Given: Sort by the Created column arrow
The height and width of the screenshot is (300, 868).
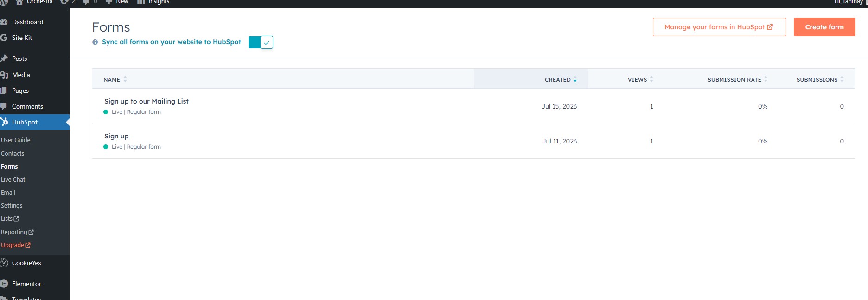Looking at the screenshot, I should 575,80.
